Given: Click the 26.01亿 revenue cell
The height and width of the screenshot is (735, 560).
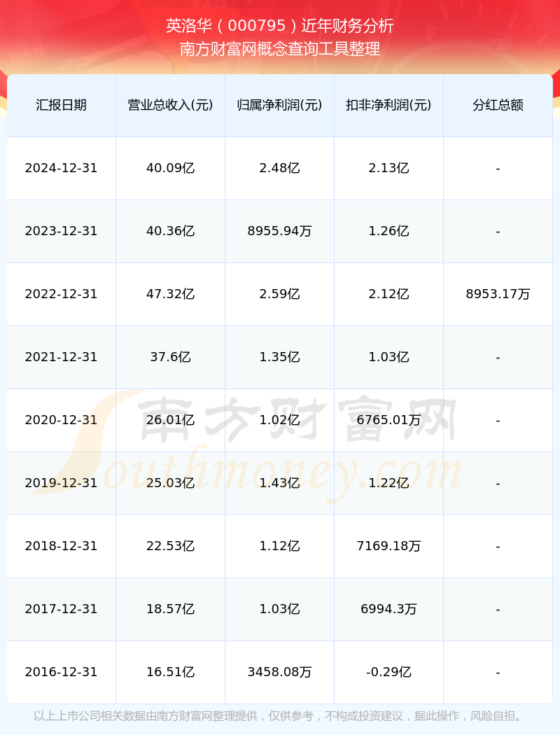Looking at the screenshot, I should tap(171, 420).
